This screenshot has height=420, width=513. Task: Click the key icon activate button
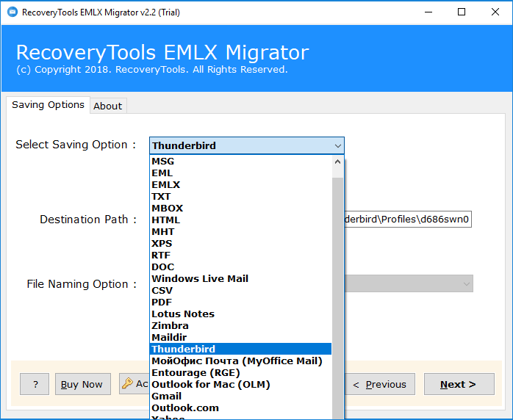coord(134,384)
